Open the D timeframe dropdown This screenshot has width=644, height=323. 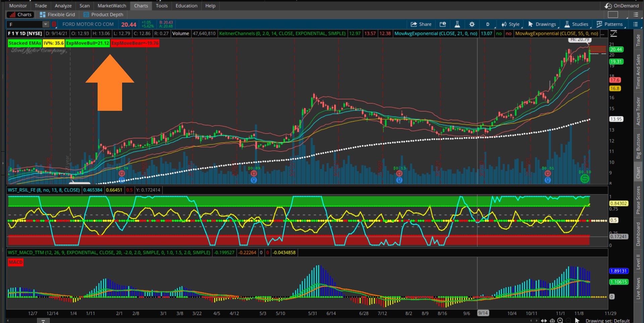488,24
